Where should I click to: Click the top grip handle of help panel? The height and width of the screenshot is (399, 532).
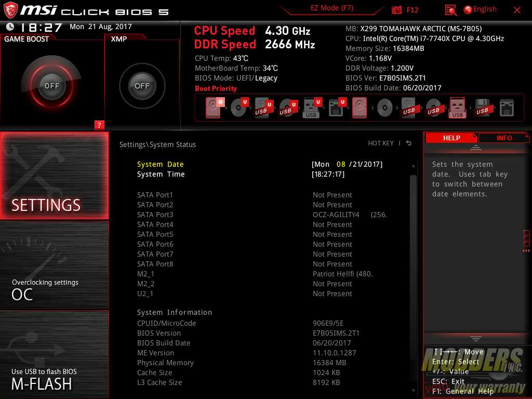[x=476, y=148]
